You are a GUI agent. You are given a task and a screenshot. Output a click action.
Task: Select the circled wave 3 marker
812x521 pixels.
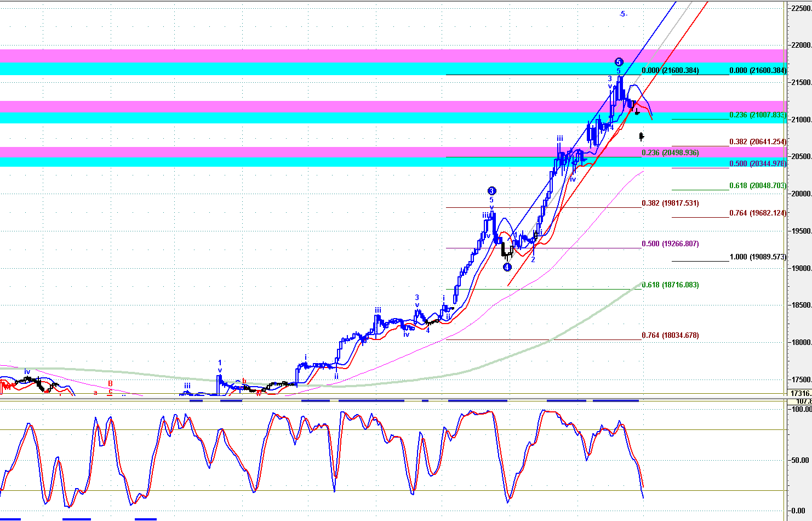[x=492, y=191]
